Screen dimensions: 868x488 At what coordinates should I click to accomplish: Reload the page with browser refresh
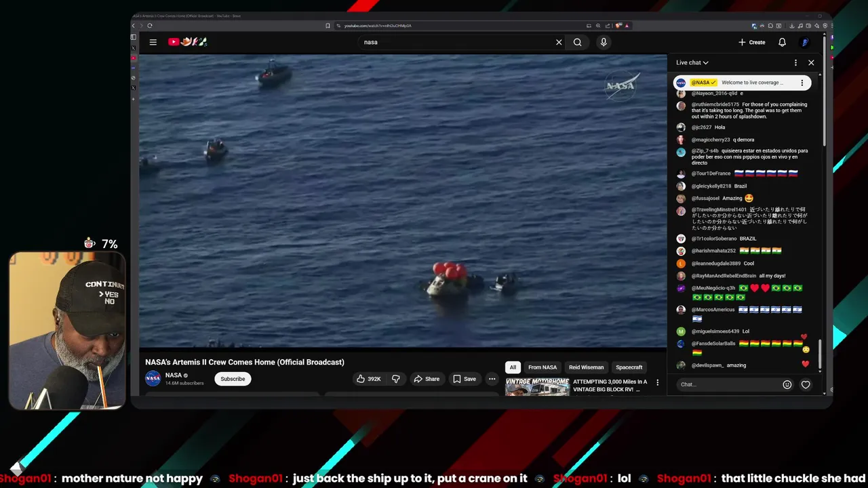tap(150, 26)
